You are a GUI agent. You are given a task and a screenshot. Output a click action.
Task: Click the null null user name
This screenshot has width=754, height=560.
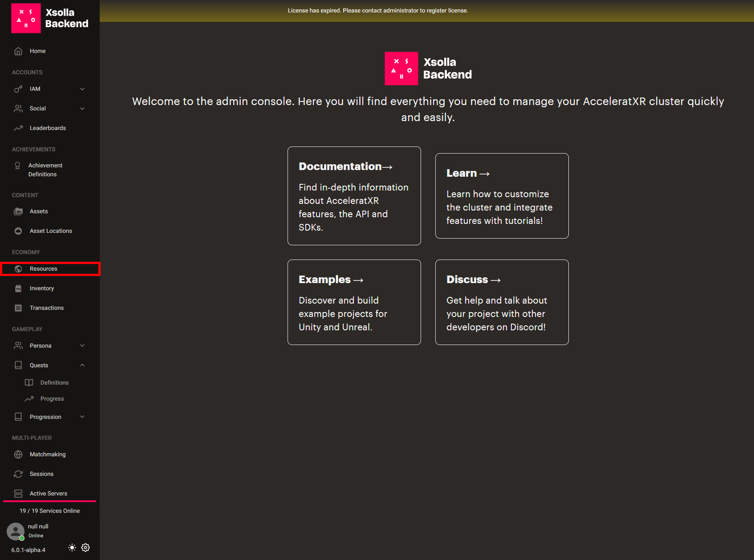(x=38, y=527)
